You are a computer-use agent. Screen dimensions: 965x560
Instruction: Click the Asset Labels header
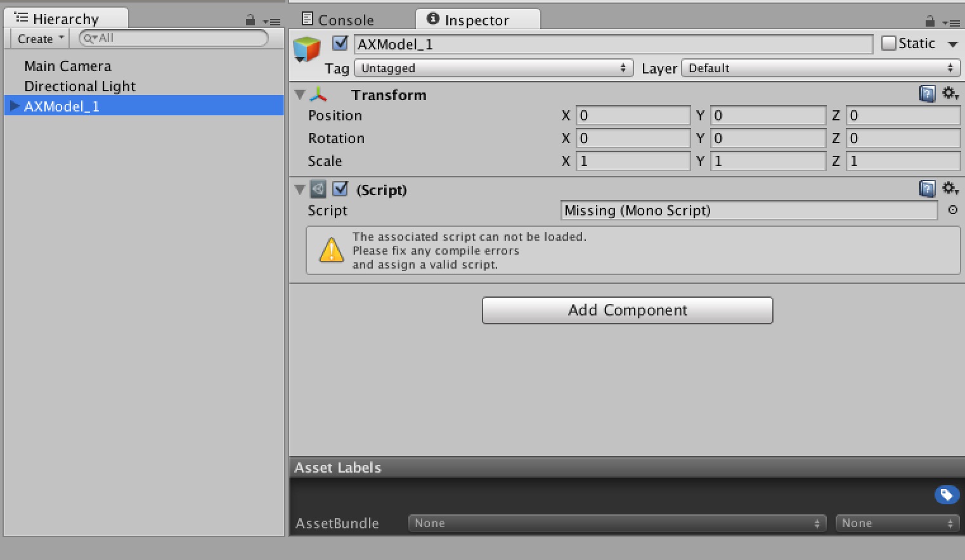[626, 468]
